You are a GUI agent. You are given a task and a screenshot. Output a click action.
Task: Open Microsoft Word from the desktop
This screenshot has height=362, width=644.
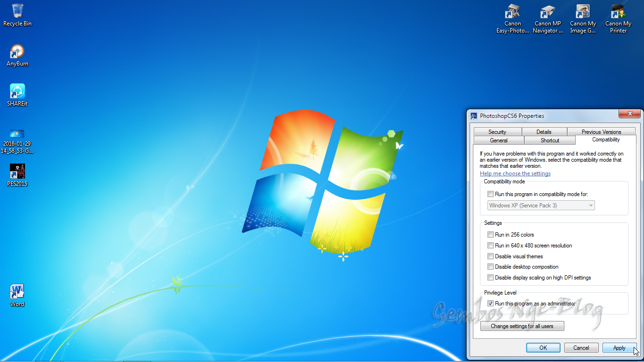(x=17, y=291)
